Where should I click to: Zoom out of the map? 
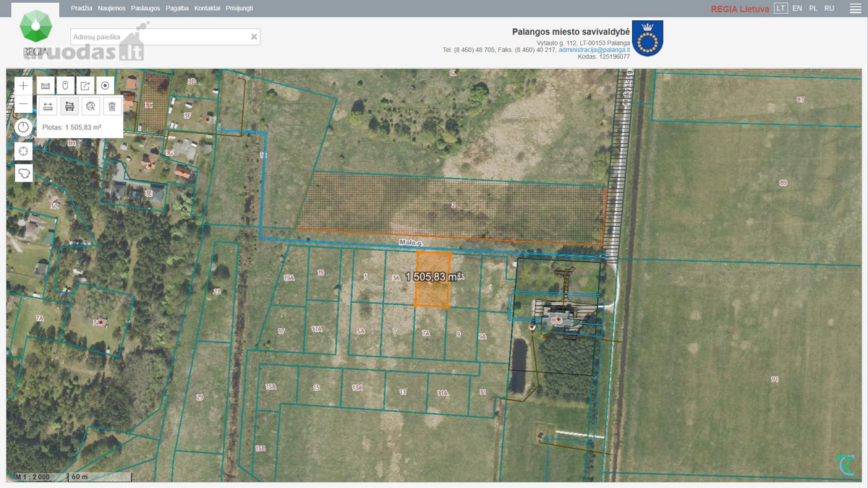point(24,105)
